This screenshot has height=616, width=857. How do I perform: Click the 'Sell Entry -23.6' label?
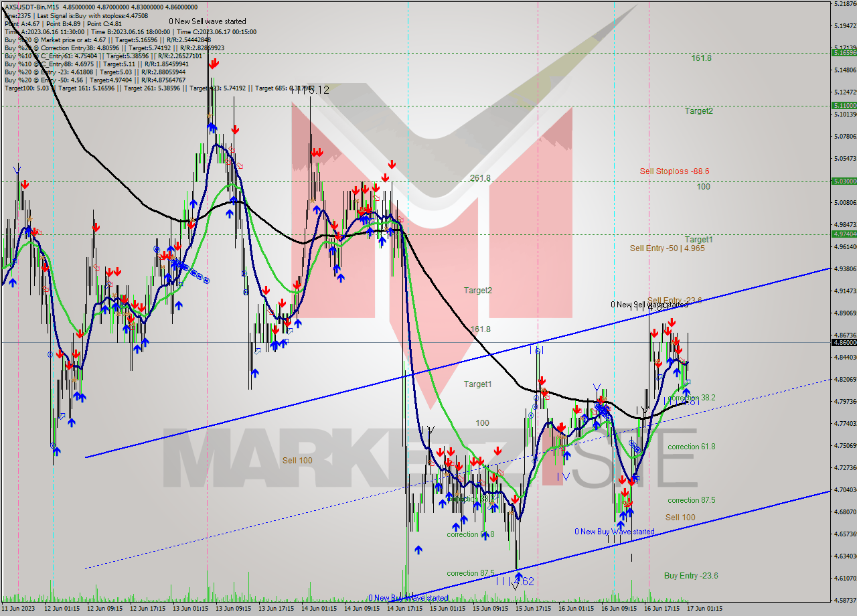(674, 300)
